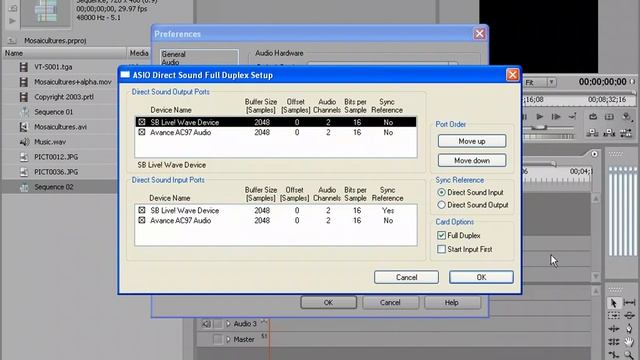Click the project preview play thumbnail button

[x=12, y=20]
